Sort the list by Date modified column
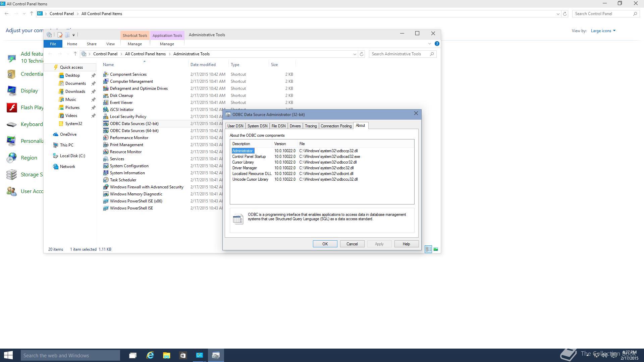Image resolution: width=644 pixels, height=362 pixels. click(x=203, y=65)
